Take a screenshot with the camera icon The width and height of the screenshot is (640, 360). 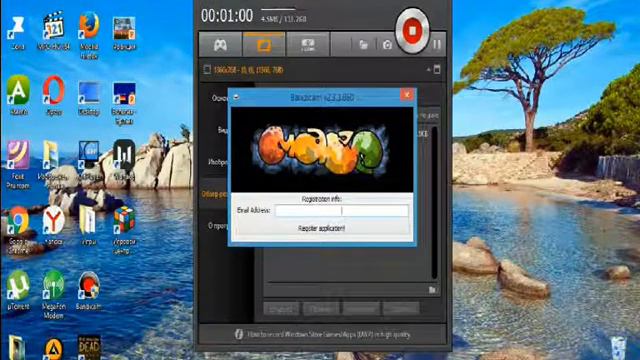click(387, 44)
